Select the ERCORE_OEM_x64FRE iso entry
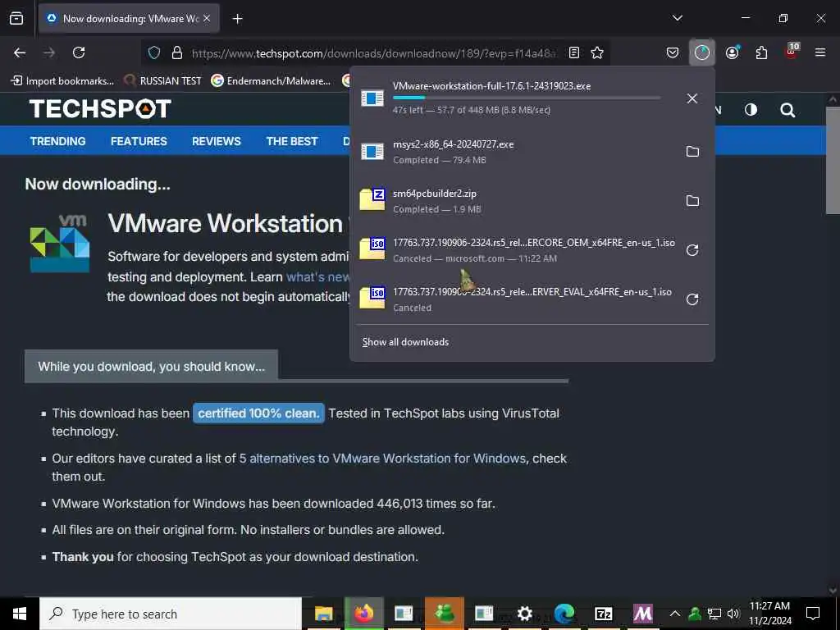Viewport: 840px width, 630px height. [514, 250]
